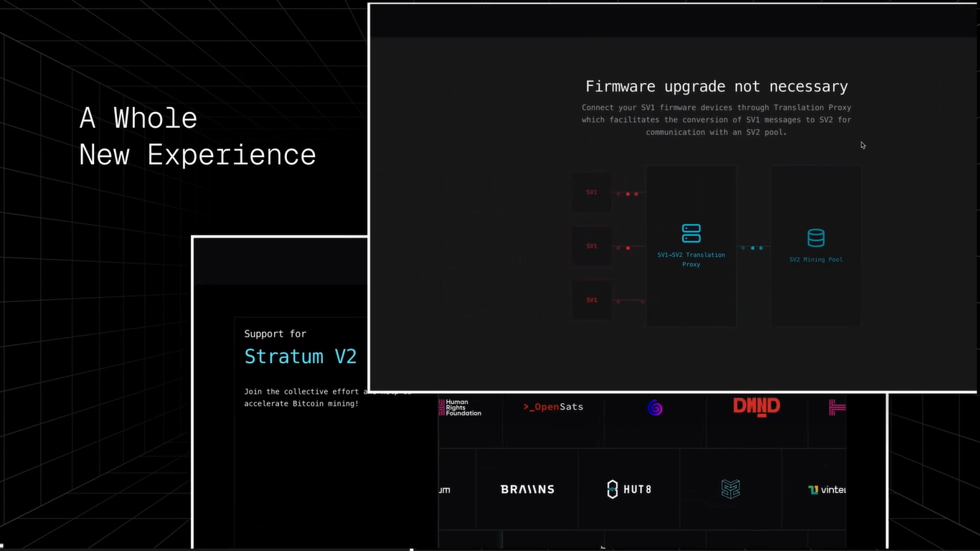
Task: Click the 'SV2 Mining Pool' label
Action: (x=816, y=260)
